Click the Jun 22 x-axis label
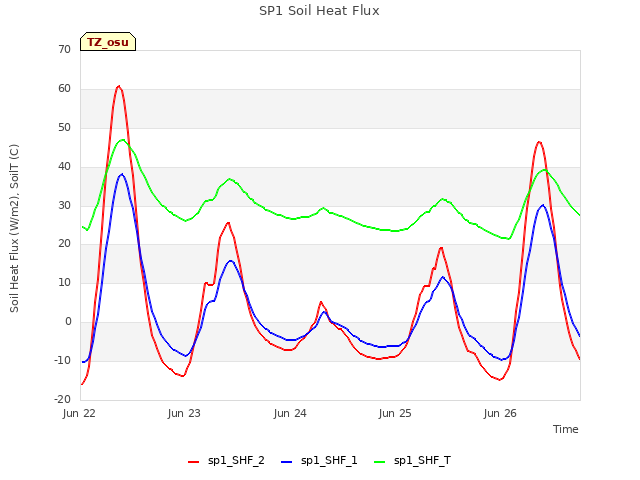Image resolution: width=640 pixels, height=480 pixels. [x=79, y=413]
